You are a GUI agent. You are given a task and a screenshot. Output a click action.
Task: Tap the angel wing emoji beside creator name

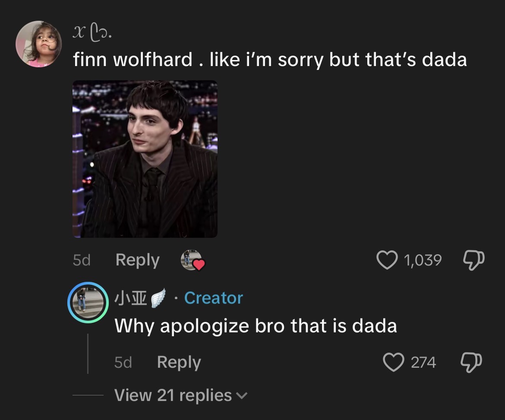[158, 298]
